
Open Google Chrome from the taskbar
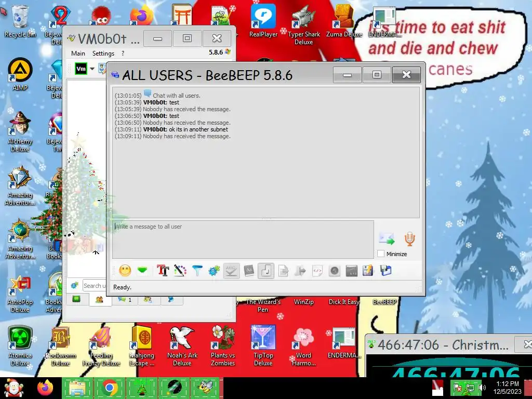pyautogui.click(x=109, y=388)
